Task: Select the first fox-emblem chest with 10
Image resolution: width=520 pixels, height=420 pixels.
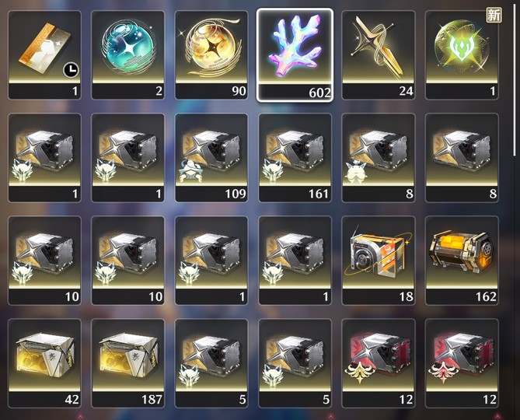Action: coord(45,261)
